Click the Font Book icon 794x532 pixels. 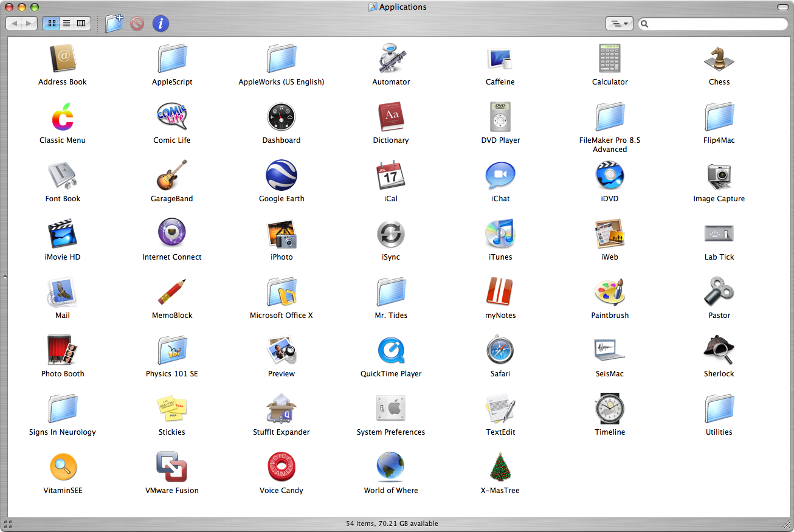pos(63,176)
